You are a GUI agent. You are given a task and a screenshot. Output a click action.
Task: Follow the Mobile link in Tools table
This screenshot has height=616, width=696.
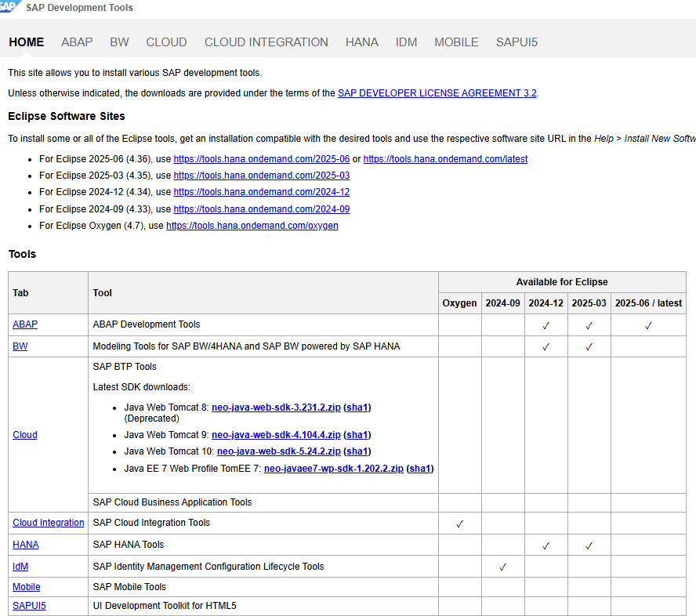(x=26, y=587)
